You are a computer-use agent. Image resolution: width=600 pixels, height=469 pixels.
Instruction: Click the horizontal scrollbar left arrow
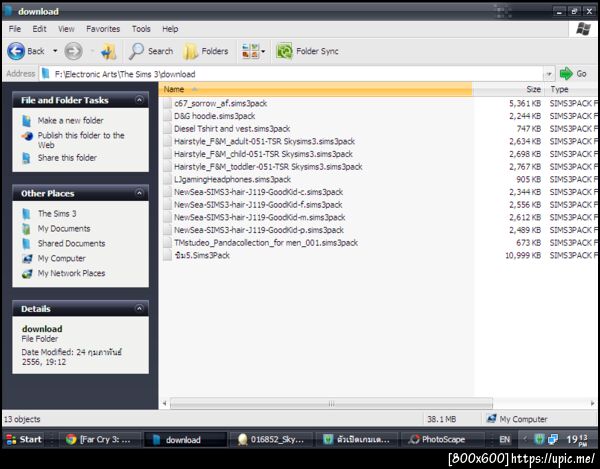point(165,403)
